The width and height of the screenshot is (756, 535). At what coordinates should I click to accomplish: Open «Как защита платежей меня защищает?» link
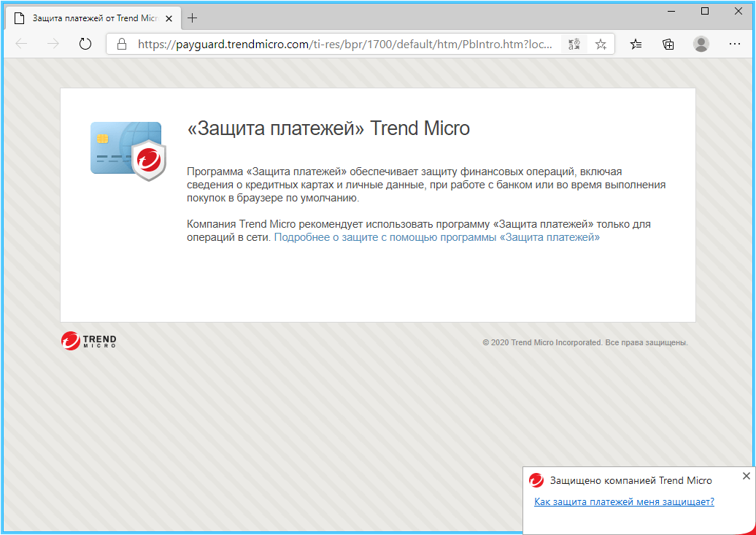[624, 501]
